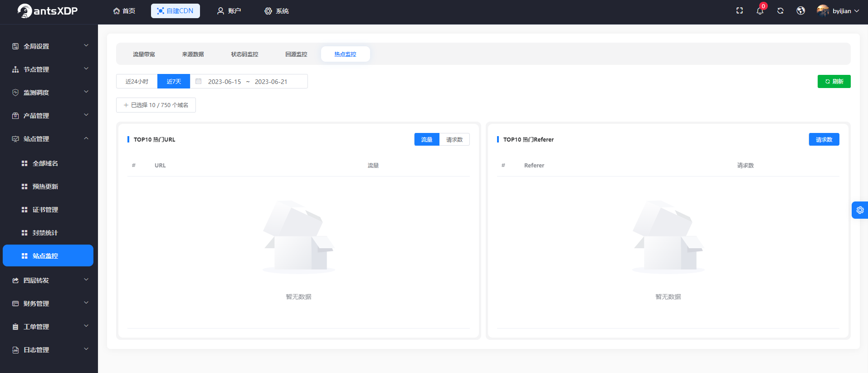Expand the 日志管理 chevron

86,349
